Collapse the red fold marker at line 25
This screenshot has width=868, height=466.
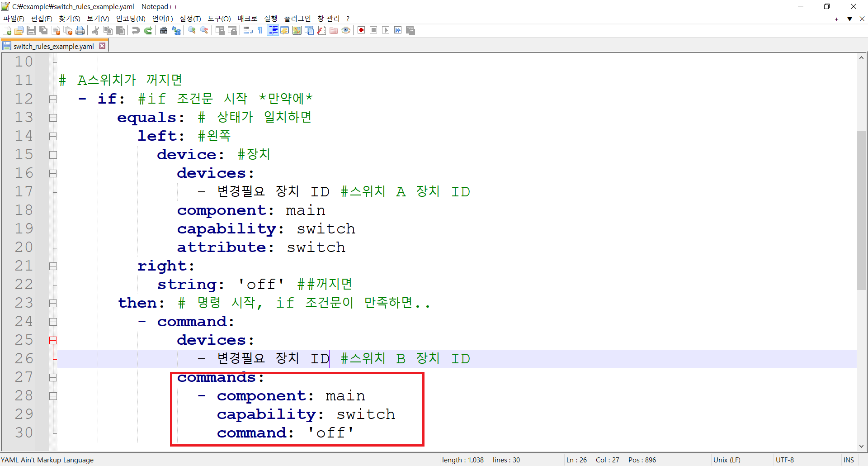(x=53, y=340)
